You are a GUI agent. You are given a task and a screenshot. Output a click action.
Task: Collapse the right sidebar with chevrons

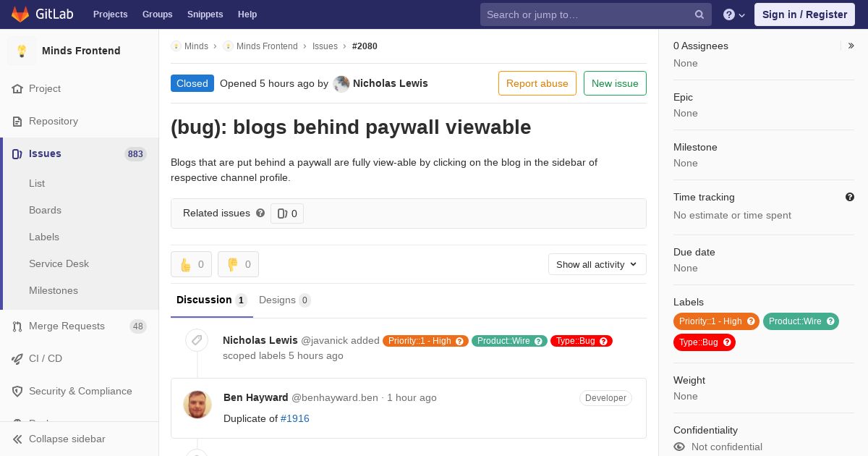tap(851, 46)
